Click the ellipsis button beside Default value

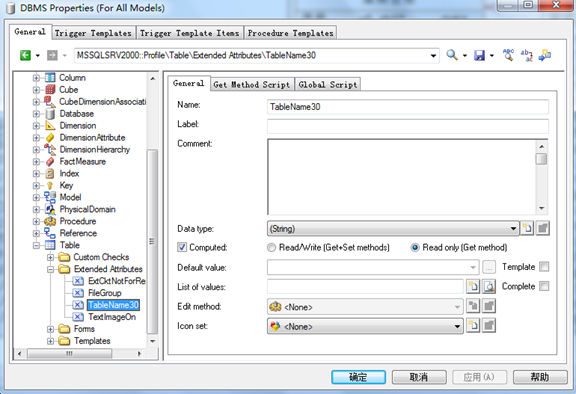489,267
